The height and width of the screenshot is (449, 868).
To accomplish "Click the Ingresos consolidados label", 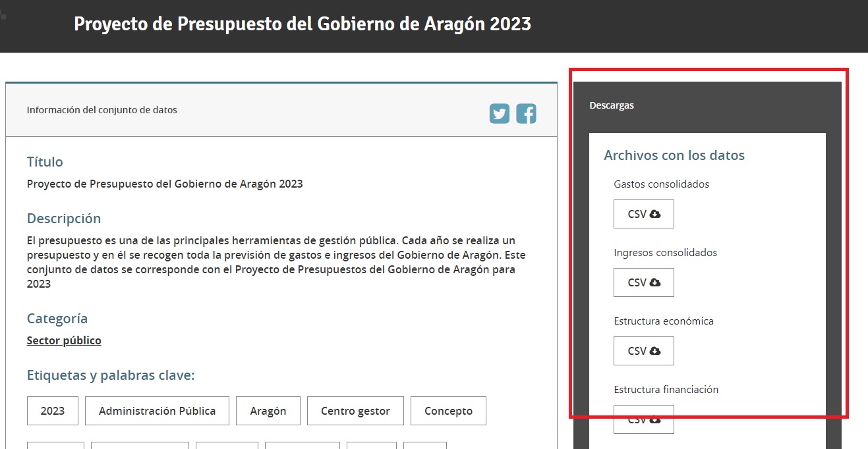I will coord(665,253).
